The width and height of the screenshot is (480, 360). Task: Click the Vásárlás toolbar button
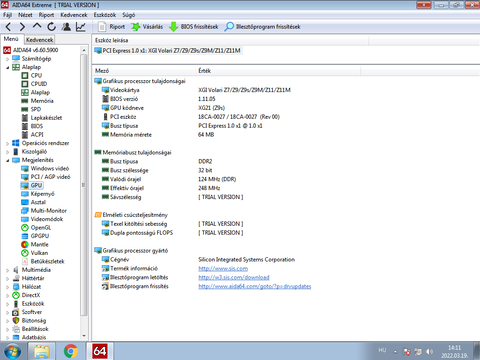[147, 27]
